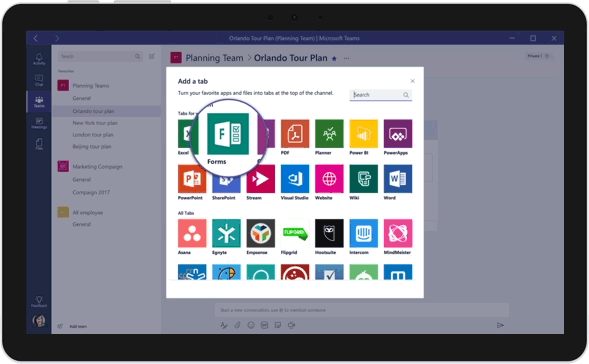Click Add team at sidebar bottom
The width and height of the screenshot is (589, 364).
(x=78, y=326)
